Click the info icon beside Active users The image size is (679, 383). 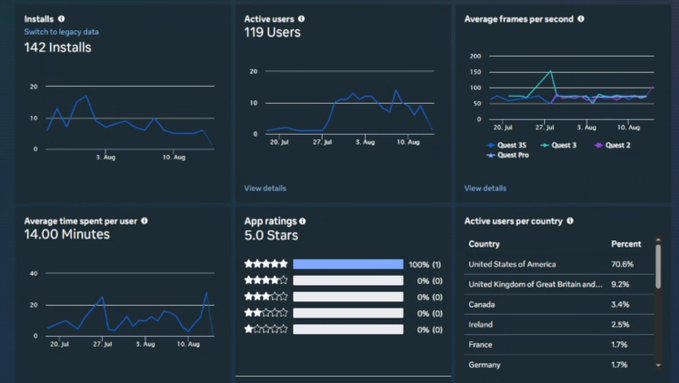point(301,19)
